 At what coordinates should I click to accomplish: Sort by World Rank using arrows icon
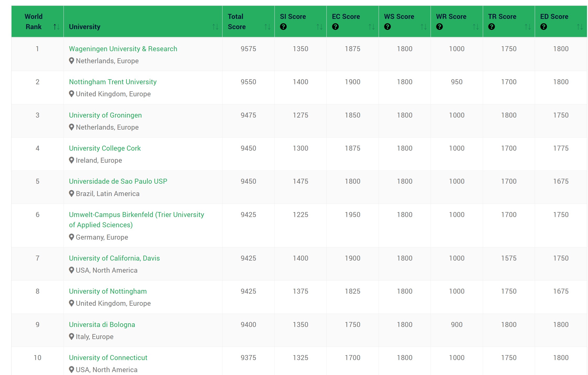pyautogui.click(x=56, y=27)
